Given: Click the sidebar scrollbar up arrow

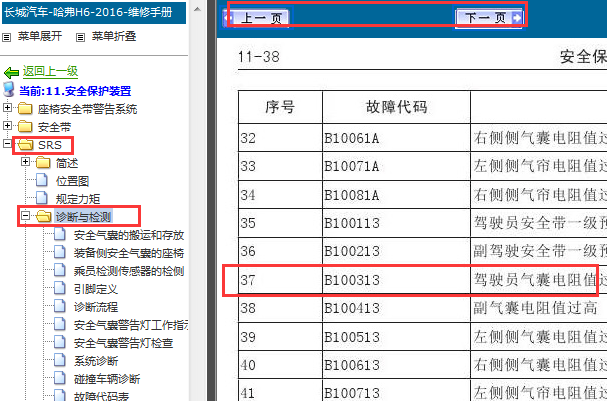Looking at the screenshot, I should [197, 9].
